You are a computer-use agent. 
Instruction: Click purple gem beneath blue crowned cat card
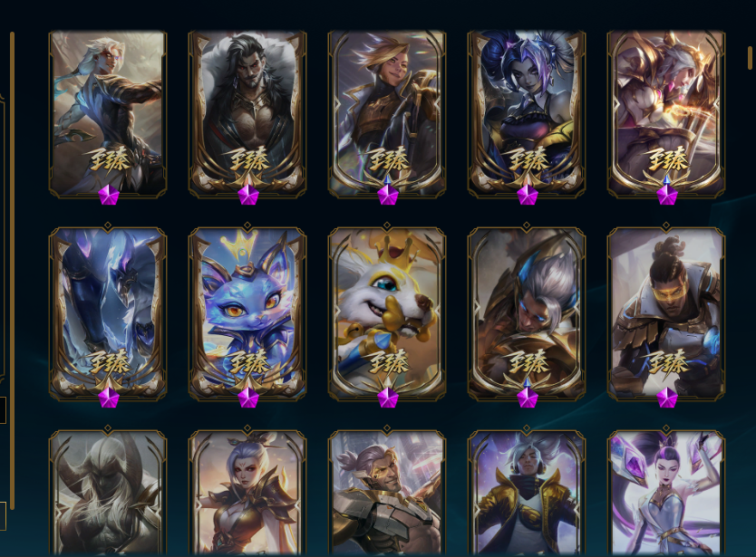(247, 398)
